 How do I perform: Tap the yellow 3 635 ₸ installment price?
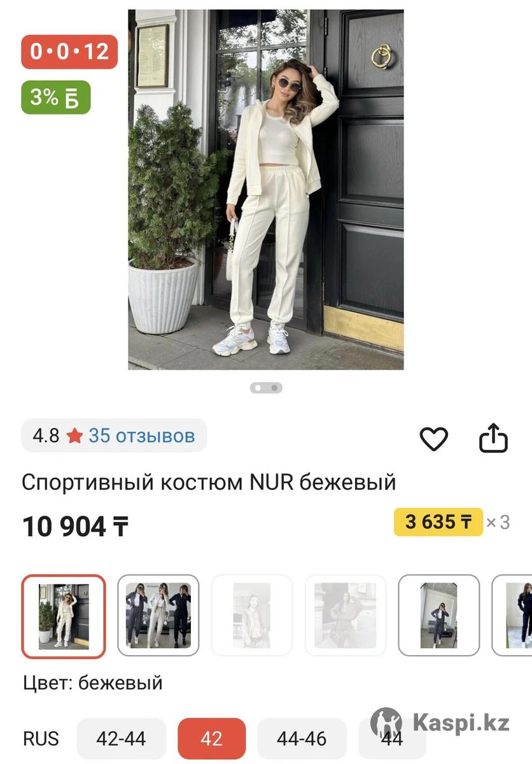coord(438,522)
